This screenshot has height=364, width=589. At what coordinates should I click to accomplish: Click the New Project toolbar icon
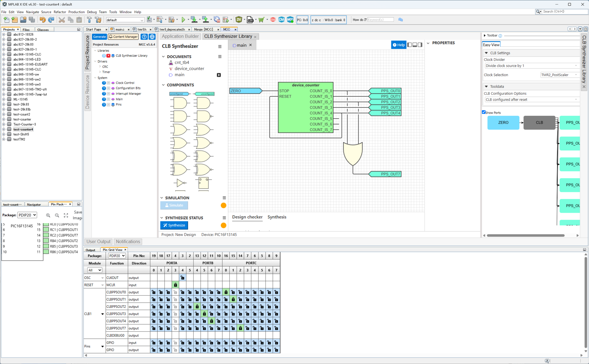pos(15,20)
